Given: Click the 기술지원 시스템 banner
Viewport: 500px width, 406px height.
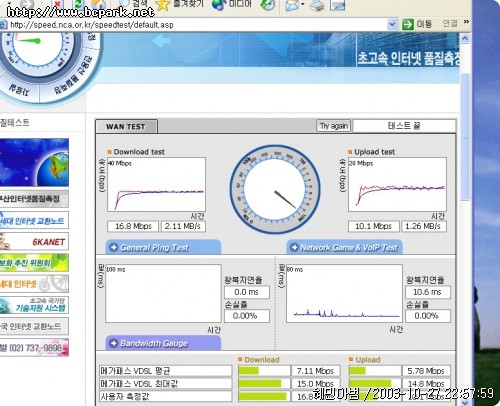Looking at the screenshot, I should (34, 305).
